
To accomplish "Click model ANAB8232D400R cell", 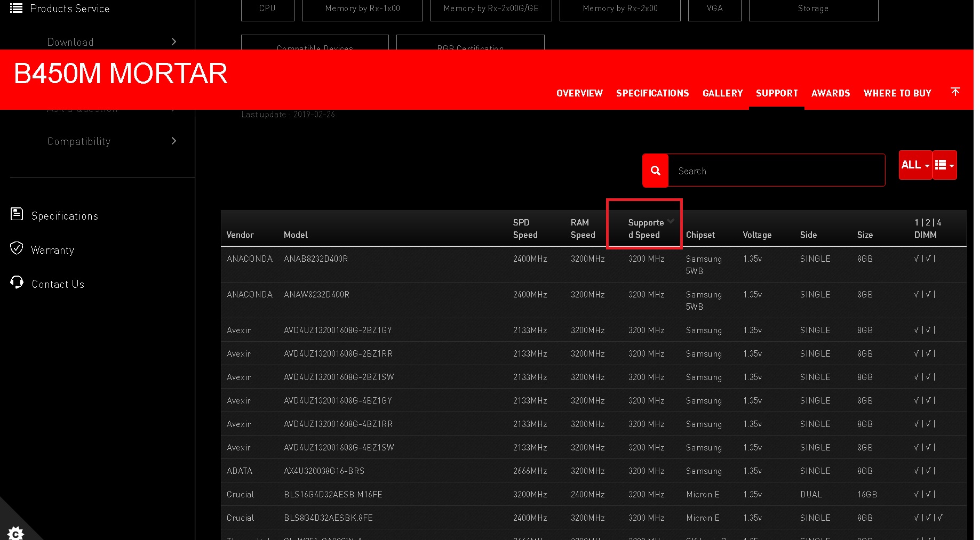I will [316, 259].
